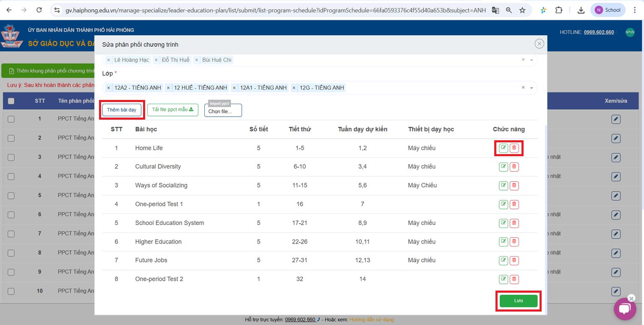The width and height of the screenshot is (644, 325).
Task: Check the checkbox for row 5
Action: click(11, 196)
